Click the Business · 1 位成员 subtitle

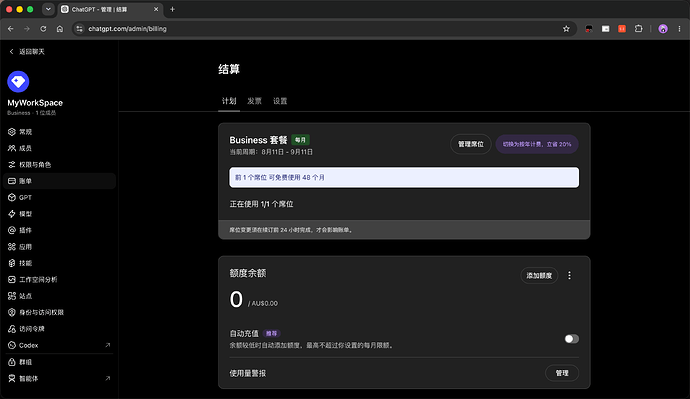[x=32, y=113]
